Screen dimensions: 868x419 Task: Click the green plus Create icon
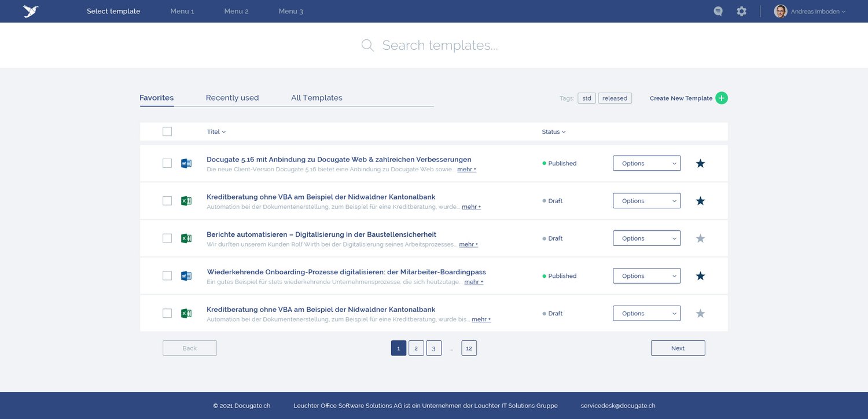tap(722, 98)
